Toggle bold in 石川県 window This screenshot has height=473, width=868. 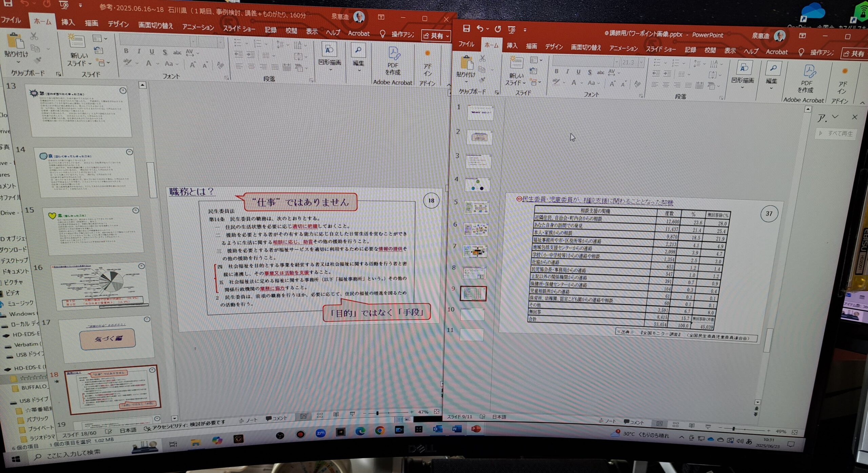pyautogui.click(x=126, y=51)
